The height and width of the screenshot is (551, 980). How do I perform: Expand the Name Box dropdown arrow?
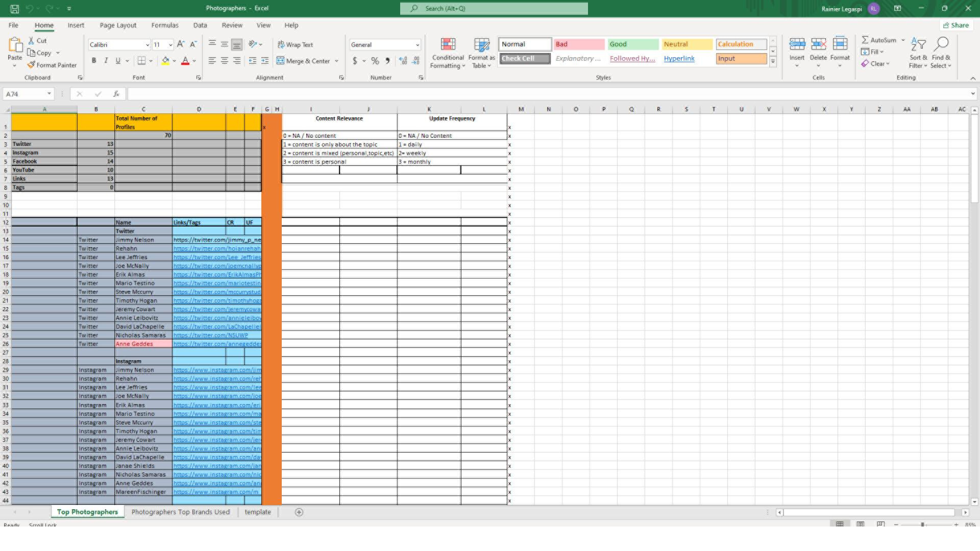pyautogui.click(x=49, y=94)
